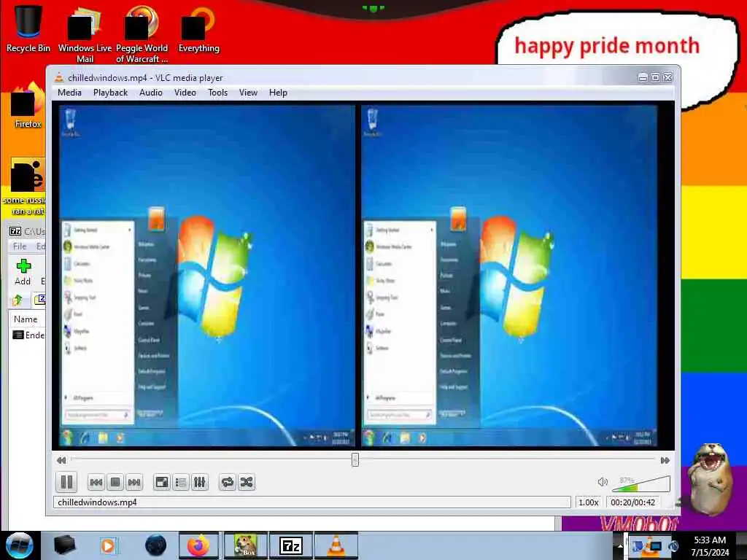Image resolution: width=747 pixels, height=560 pixels.
Task: Click inside the VLC video area
Action: pyautogui.click(x=363, y=276)
